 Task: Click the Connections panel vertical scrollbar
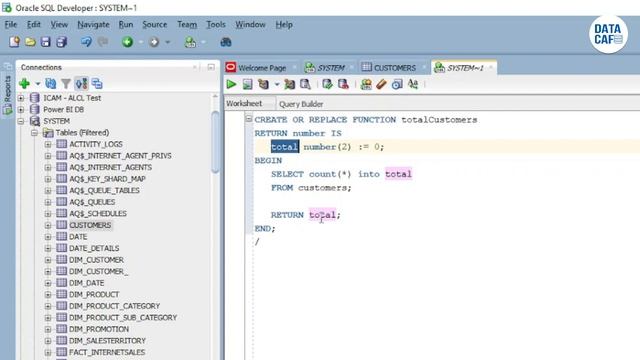pyautogui.click(x=215, y=143)
